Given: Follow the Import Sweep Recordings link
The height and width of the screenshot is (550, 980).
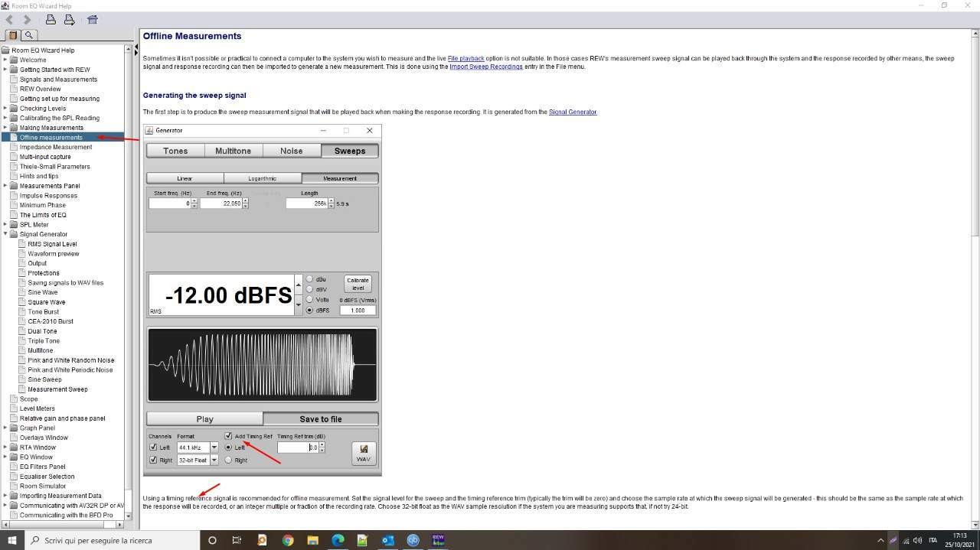Looking at the screenshot, I should point(486,67).
